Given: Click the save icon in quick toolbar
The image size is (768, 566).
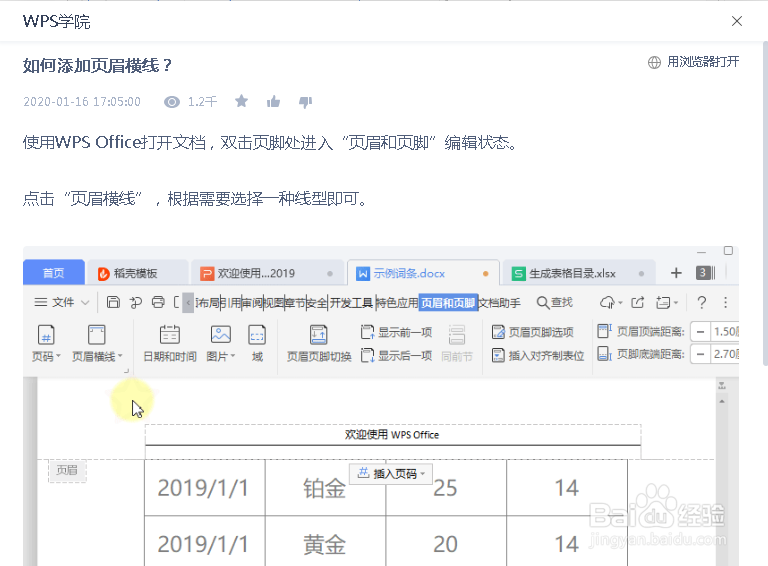Looking at the screenshot, I should point(113,302).
